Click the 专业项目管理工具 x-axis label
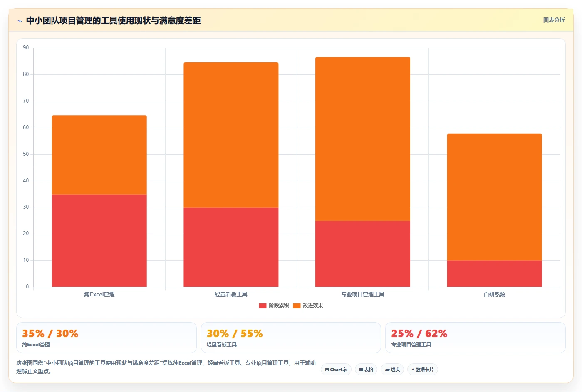Screen dimensions: 582x392 [363, 294]
